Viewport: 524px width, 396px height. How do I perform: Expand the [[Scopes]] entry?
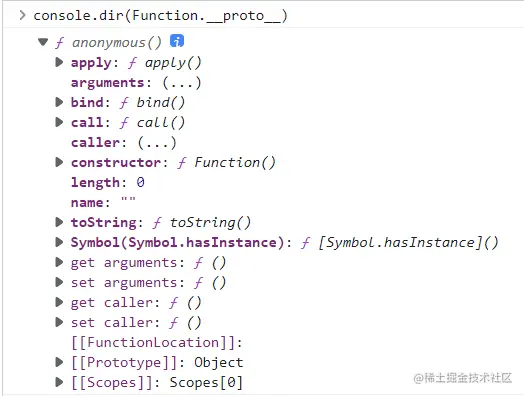[59, 382]
